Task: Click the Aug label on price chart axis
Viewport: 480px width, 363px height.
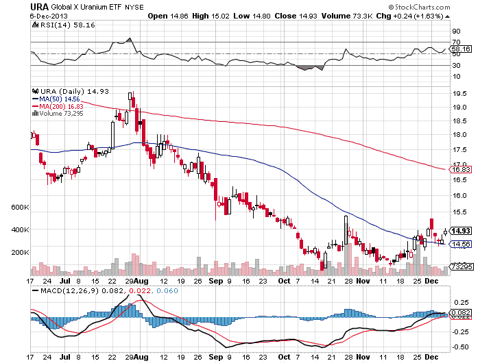Action: 141,281
